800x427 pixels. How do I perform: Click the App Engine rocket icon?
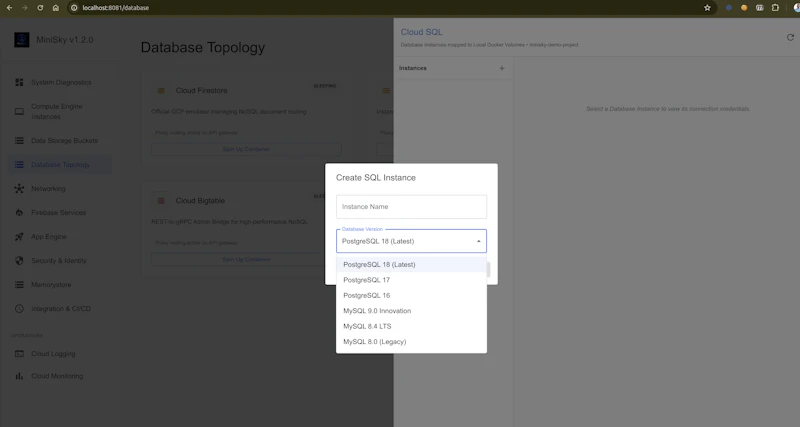(x=19, y=237)
